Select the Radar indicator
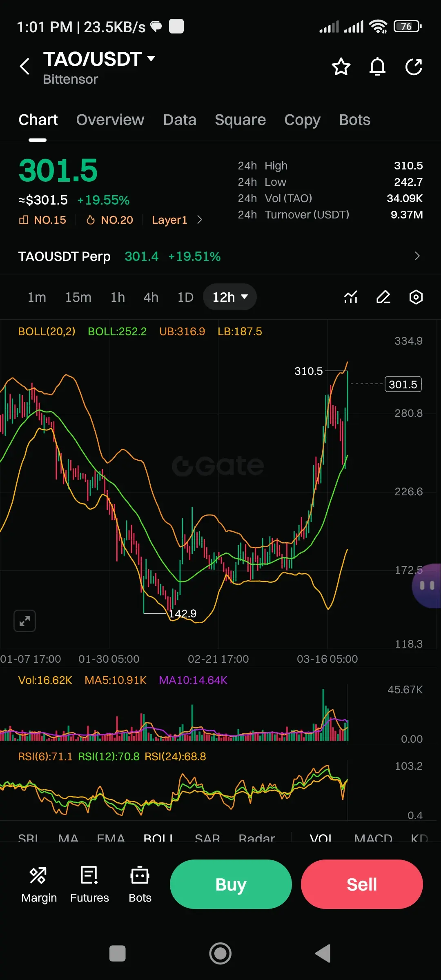This screenshot has height=980, width=441. tap(257, 838)
